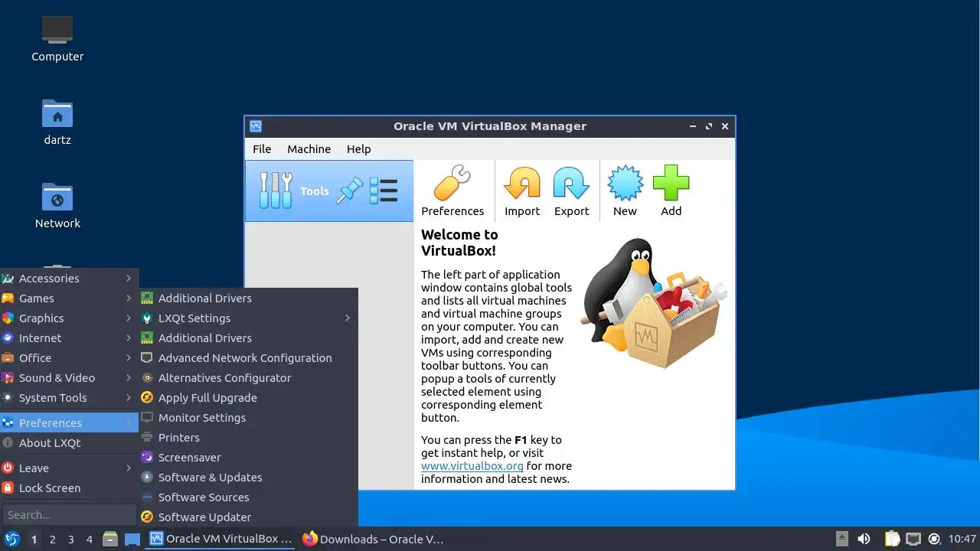Image resolution: width=980 pixels, height=551 pixels.
Task: Expand the Leave submenu
Action: [69, 468]
